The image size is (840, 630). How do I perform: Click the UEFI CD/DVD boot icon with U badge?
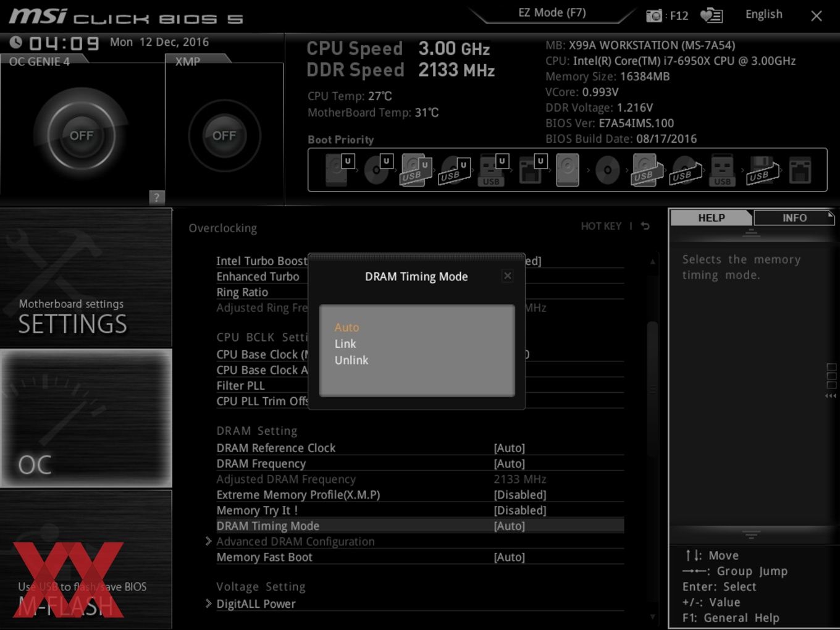pos(378,170)
